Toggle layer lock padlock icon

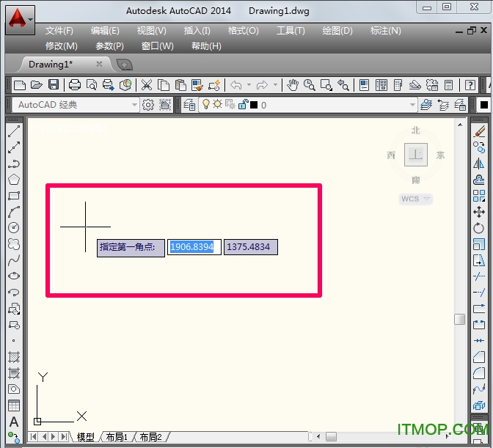243,104
